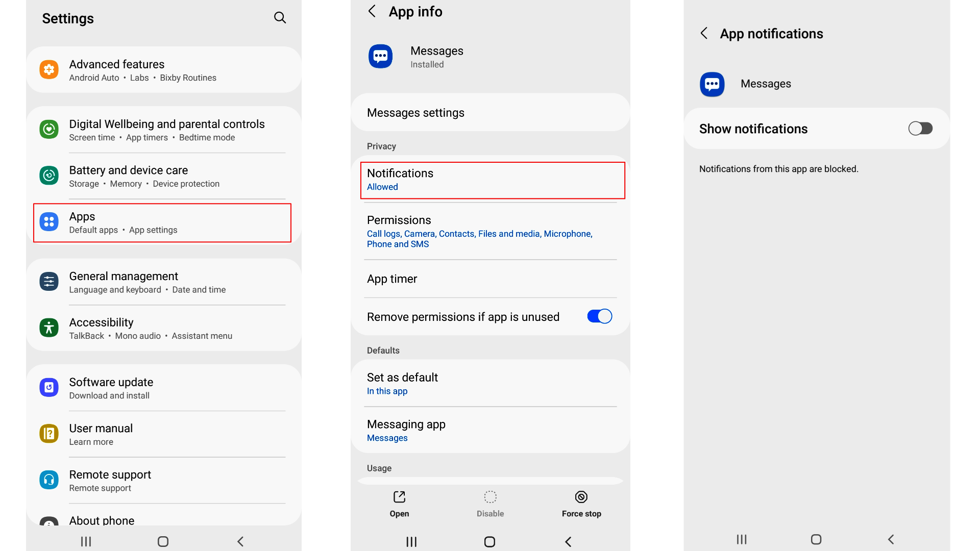The image size is (980, 551).
Task: Open App timer option
Action: tap(490, 279)
